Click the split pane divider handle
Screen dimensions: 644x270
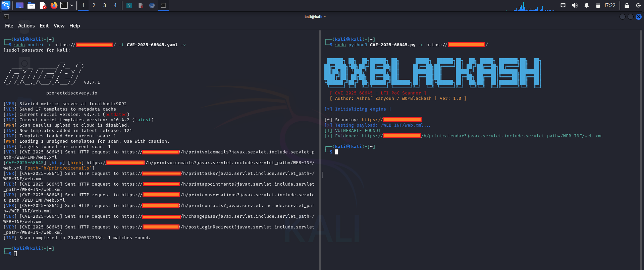click(322, 175)
